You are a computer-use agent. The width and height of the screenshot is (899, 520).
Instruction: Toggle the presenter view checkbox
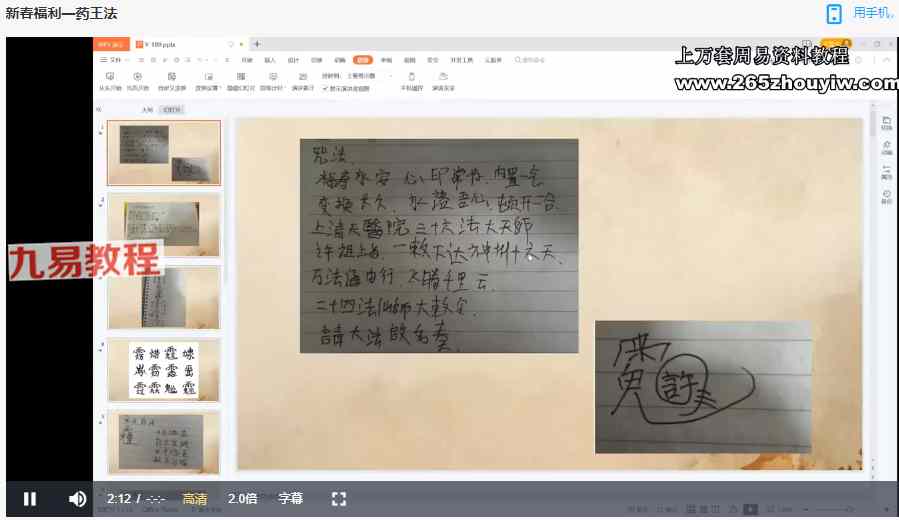[326, 88]
